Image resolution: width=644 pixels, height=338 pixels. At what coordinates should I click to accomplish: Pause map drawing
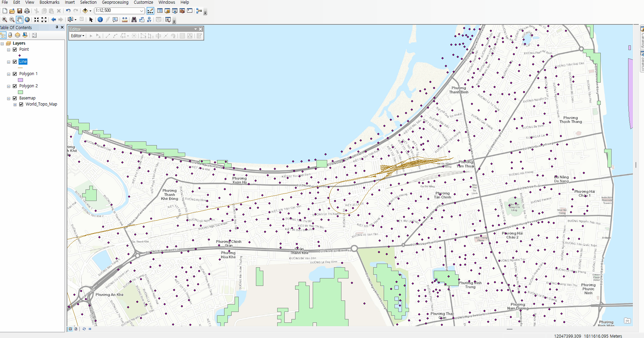(x=90, y=329)
